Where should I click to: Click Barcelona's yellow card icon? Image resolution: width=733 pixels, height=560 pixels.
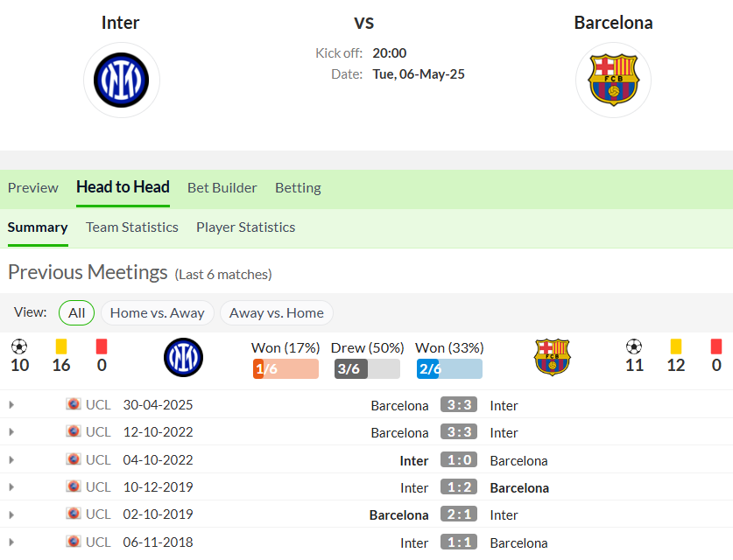click(x=675, y=346)
